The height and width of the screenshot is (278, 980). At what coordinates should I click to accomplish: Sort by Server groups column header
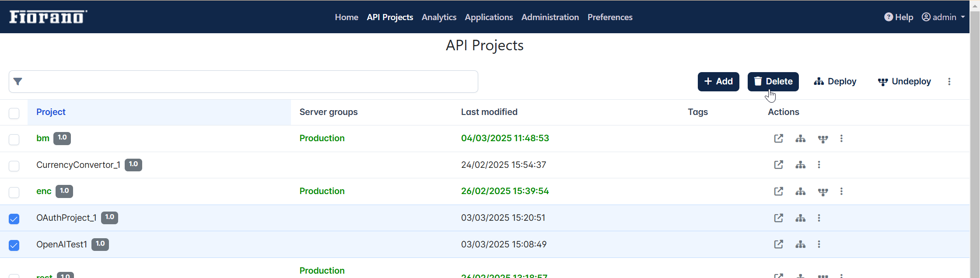pyautogui.click(x=329, y=112)
